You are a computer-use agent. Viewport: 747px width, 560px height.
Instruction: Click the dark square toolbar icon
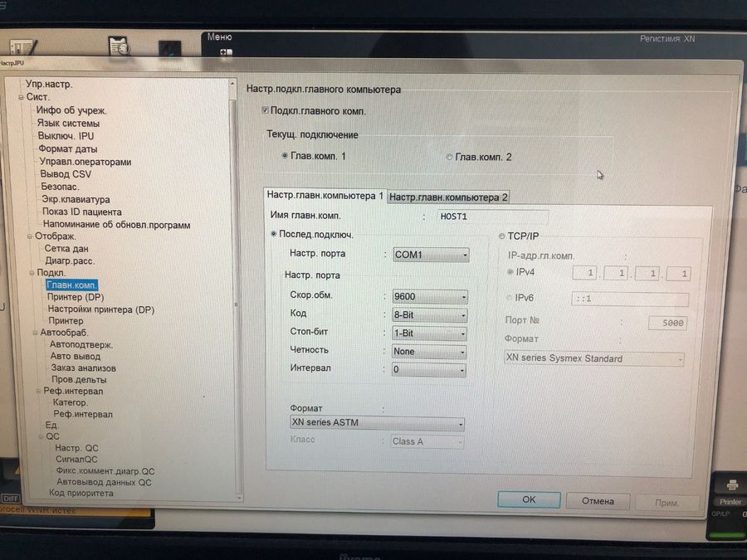(x=169, y=47)
